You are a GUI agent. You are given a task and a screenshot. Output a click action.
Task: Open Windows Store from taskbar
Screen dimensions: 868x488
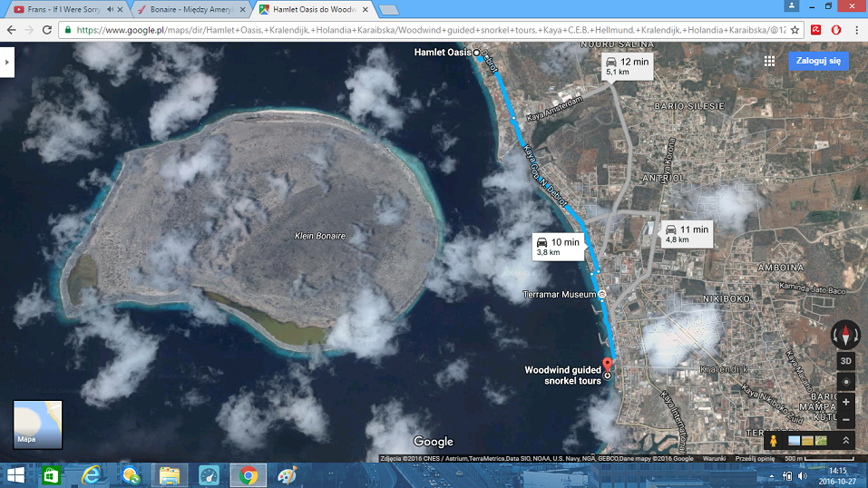pos(51,475)
